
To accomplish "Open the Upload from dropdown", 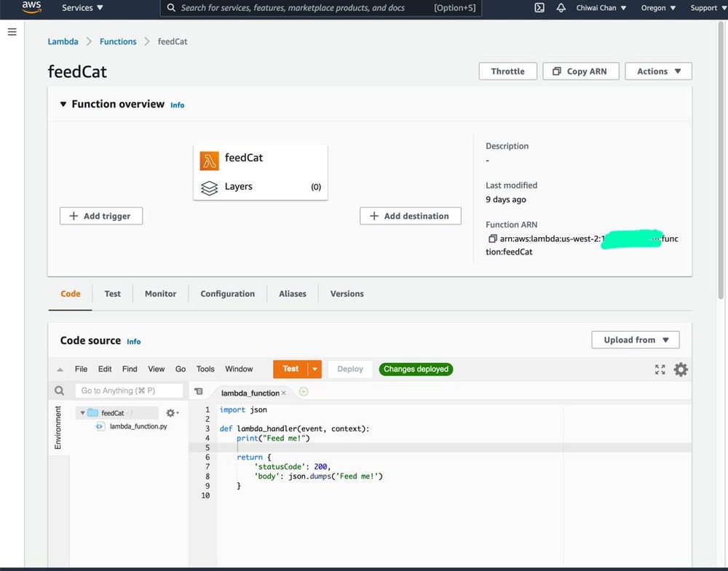I will [635, 340].
